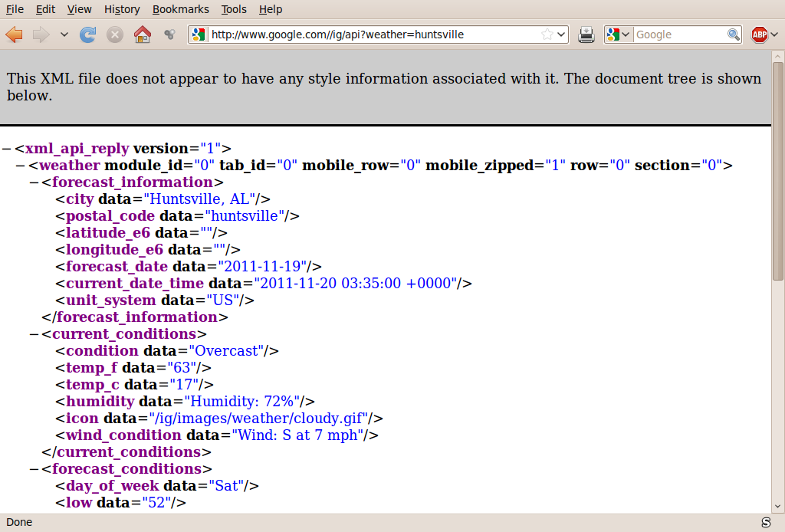Open Adblock Plus via the ABP icon
Image resolution: width=785 pixels, height=532 pixels.
coord(759,34)
